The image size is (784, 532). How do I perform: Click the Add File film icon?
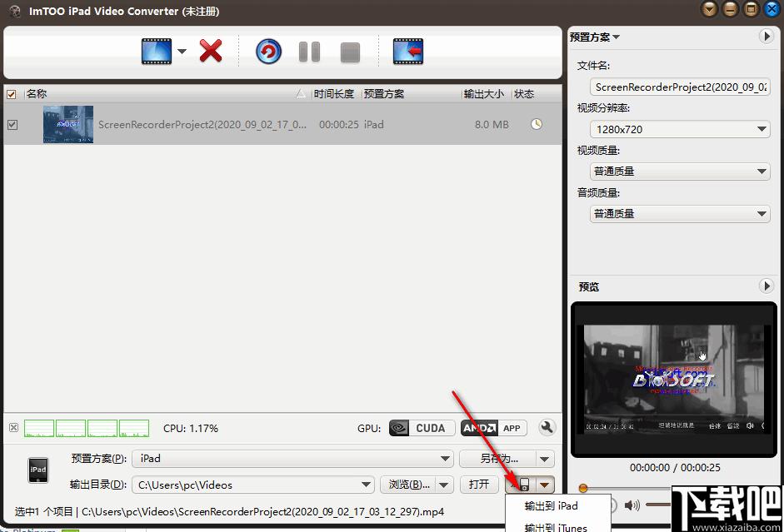pos(157,52)
